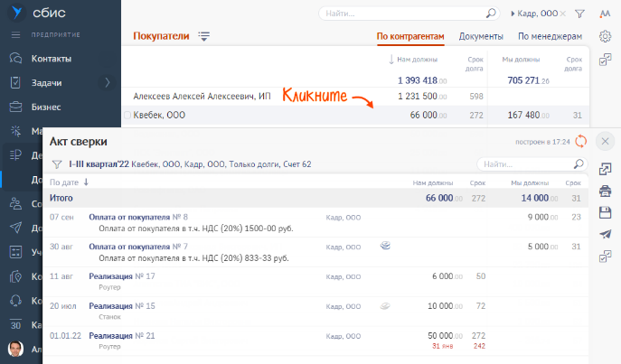Viewport: 621px width, 364px height.
Task: Switch to По контрагентам tab
Action: tap(410, 36)
